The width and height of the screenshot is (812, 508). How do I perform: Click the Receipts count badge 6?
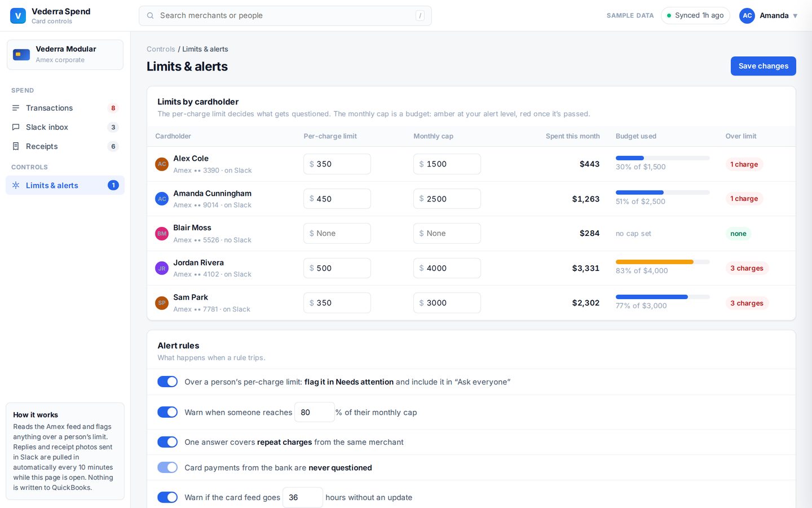coord(113,146)
